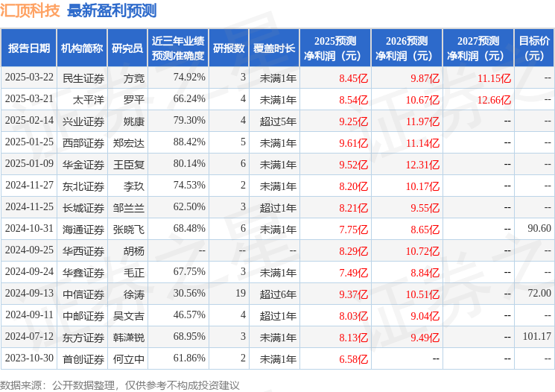The width and height of the screenshot is (555, 392).
Task: Select the 9.04亿 forecast value
Action: (x=425, y=316)
